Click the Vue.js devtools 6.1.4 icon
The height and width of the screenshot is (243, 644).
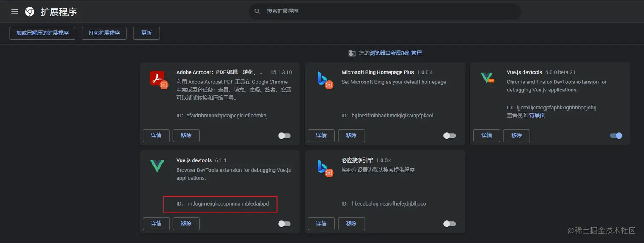tap(157, 166)
